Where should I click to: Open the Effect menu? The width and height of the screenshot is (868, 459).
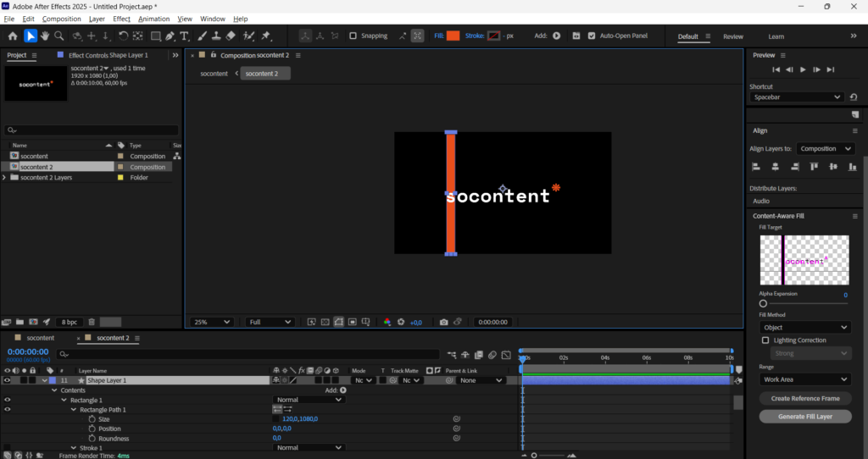tap(122, 19)
